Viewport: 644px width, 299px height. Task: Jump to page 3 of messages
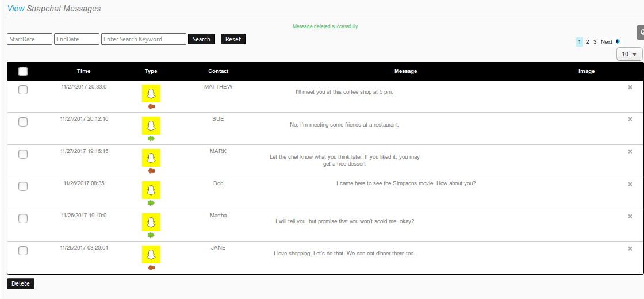[x=595, y=42]
